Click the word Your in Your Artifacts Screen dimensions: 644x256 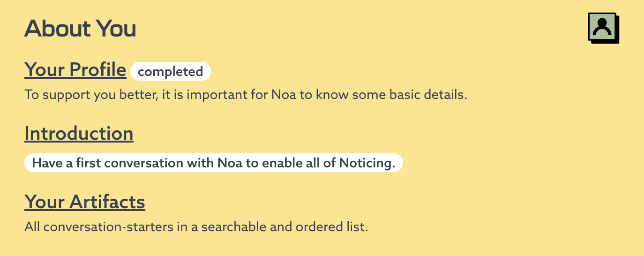click(x=45, y=202)
